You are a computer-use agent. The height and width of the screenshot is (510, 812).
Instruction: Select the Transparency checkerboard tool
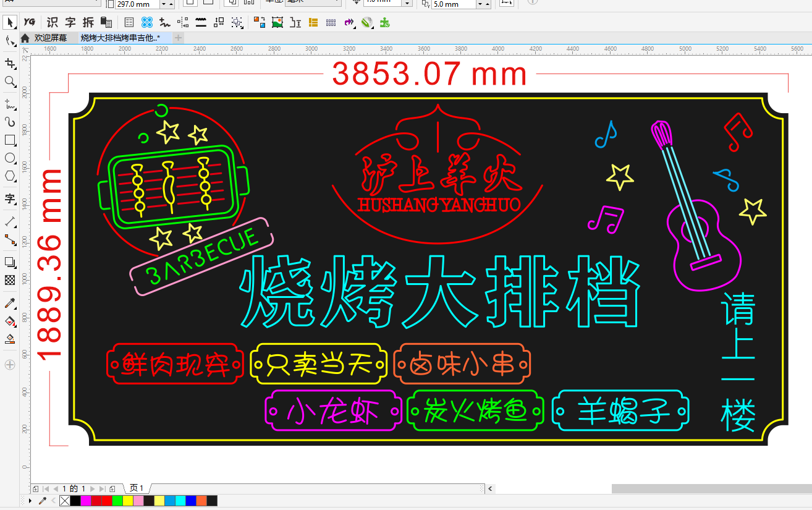10,280
